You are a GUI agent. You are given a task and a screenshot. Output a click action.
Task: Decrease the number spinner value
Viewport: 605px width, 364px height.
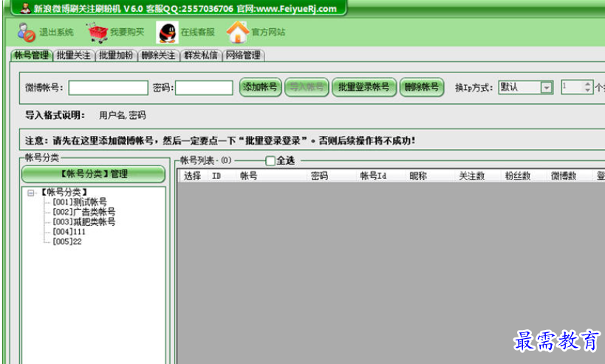click(587, 91)
